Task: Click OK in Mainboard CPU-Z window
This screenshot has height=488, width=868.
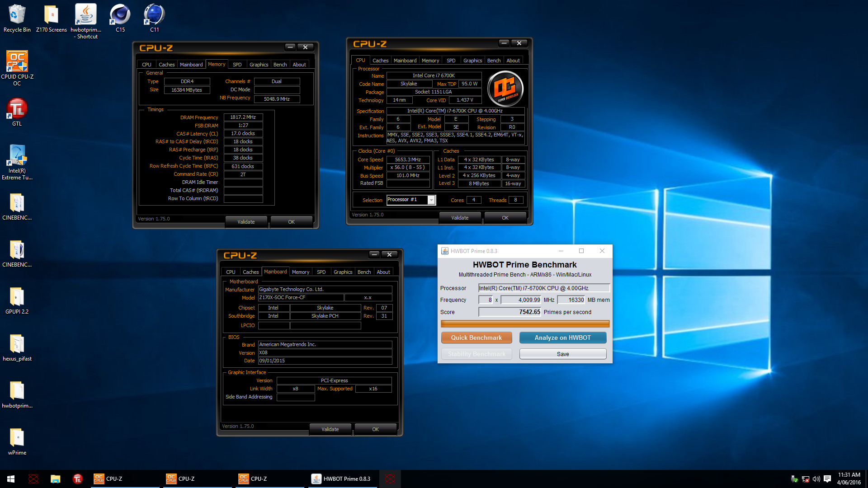Action: [375, 429]
